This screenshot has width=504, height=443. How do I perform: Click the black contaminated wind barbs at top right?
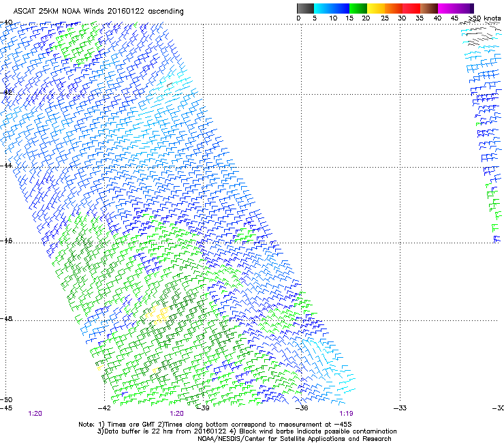[x=482, y=34]
